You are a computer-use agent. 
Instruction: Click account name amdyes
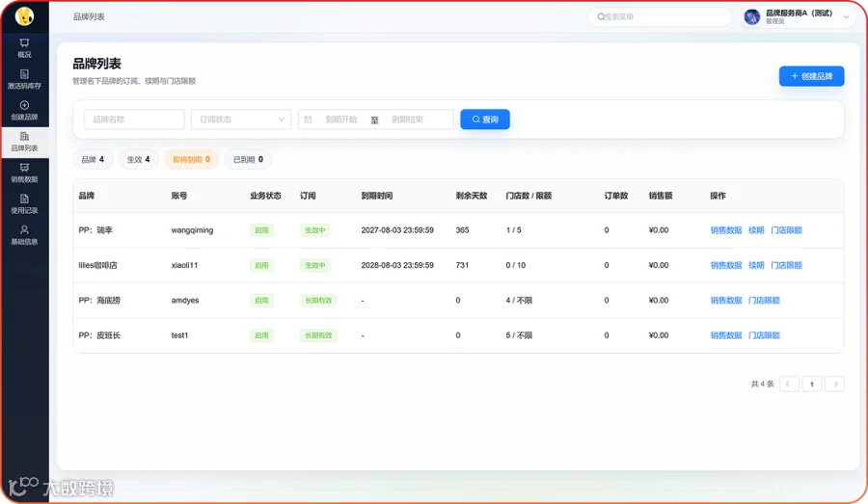tap(185, 301)
